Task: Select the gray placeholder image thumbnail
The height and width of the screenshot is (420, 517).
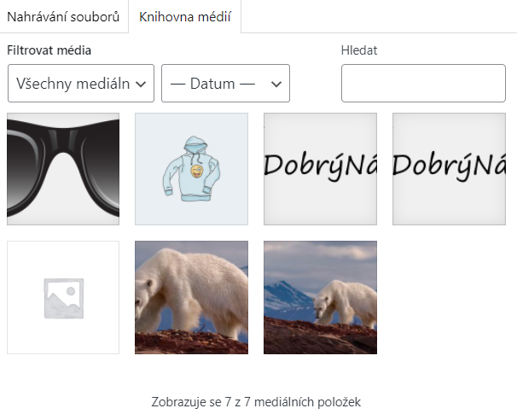Action: 63,298
